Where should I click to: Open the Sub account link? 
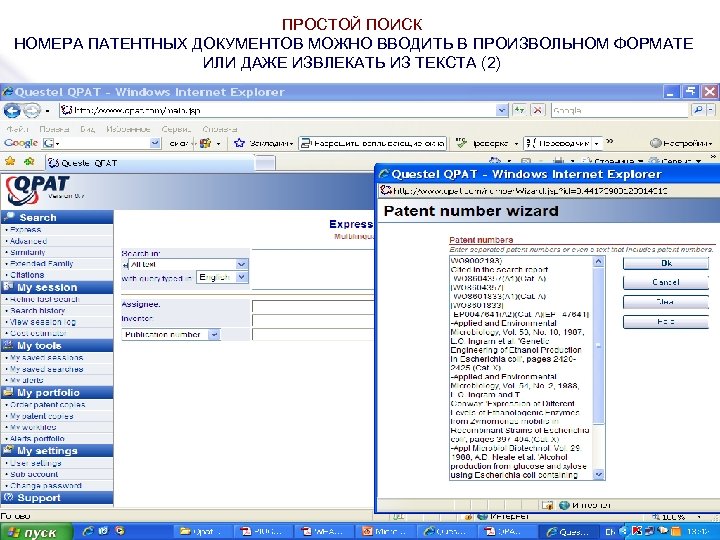tap(34, 474)
